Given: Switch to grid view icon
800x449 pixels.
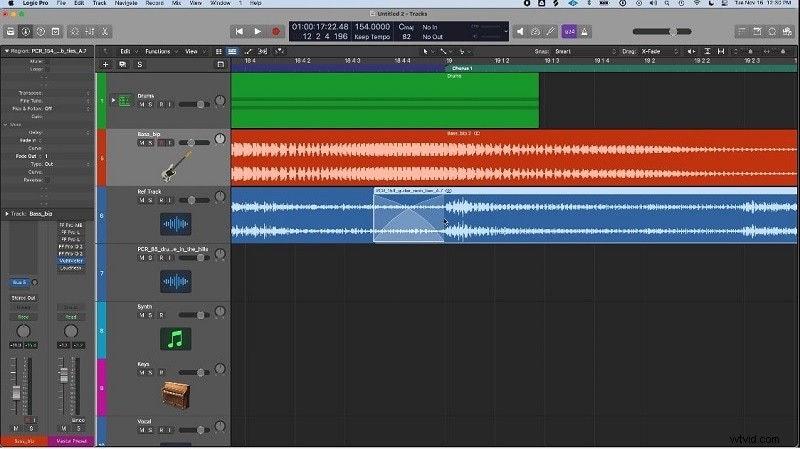Looking at the screenshot, I should tap(219, 52).
